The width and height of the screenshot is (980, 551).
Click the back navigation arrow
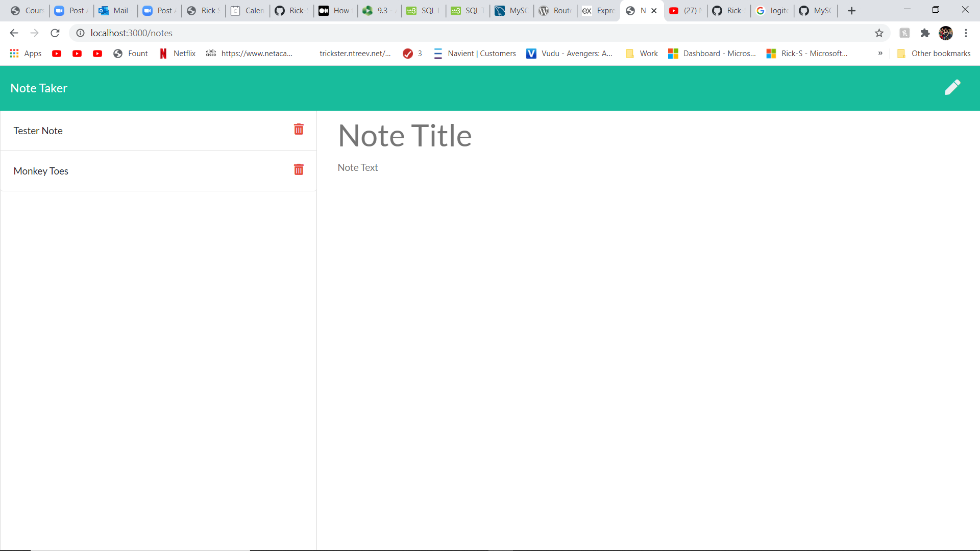[13, 33]
